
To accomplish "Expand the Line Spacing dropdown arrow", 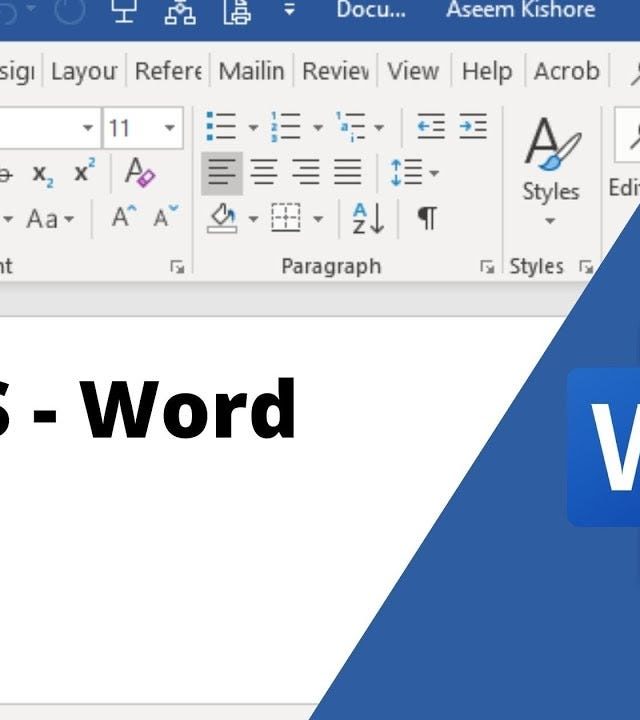I will pos(434,173).
